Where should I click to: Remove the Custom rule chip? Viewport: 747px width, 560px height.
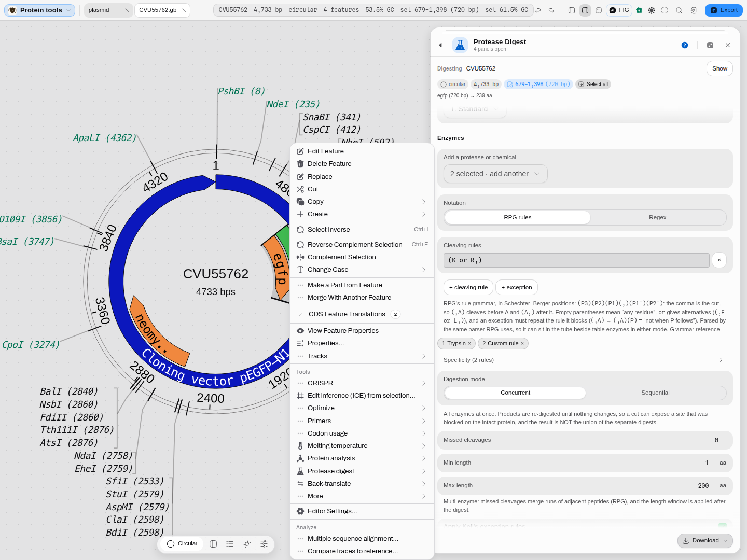[522, 343]
